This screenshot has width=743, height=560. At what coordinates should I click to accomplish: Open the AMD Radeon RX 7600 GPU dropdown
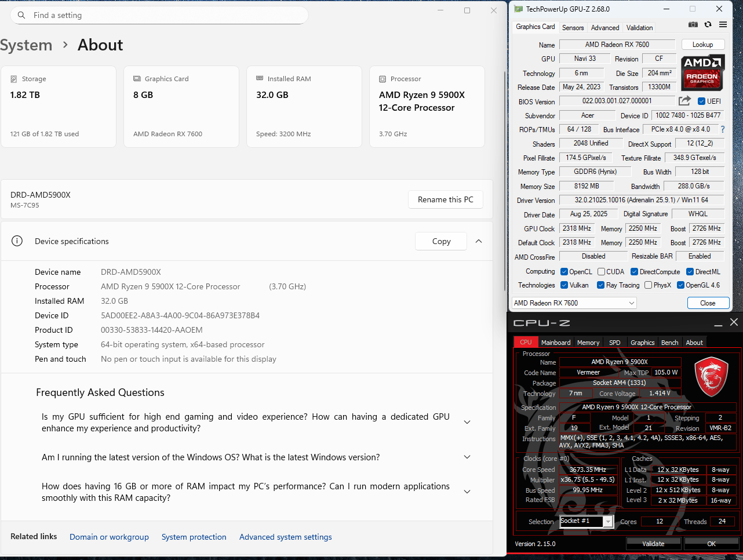coord(574,303)
